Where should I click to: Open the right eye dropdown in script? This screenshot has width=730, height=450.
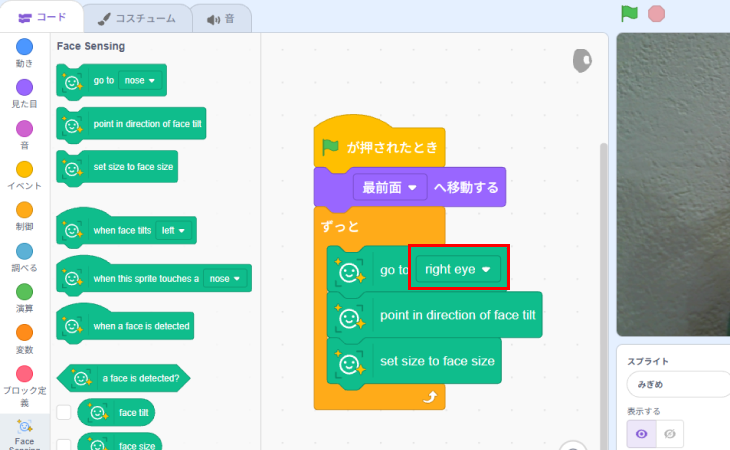pos(459,269)
